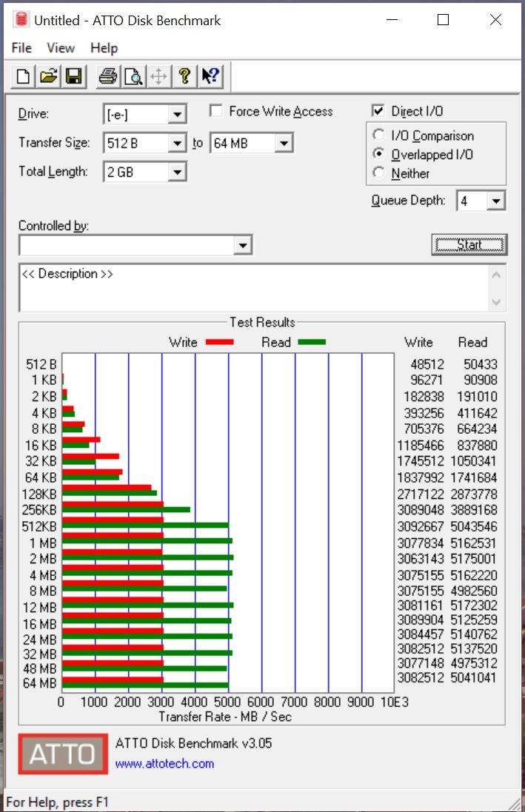
Task: Visit the www.attotech.com link
Action: [x=164, y=763]
